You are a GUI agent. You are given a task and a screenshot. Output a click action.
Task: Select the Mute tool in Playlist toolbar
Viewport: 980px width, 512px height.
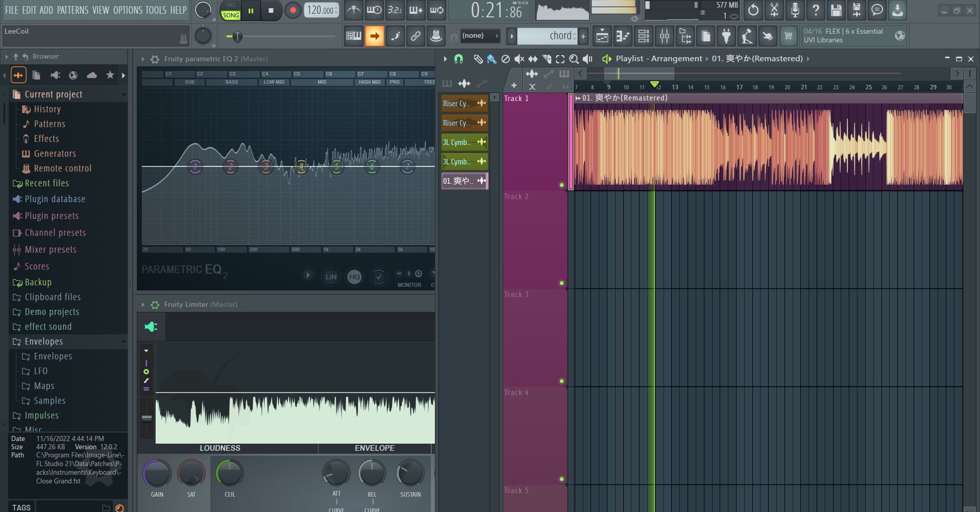(x=519, y=59)
